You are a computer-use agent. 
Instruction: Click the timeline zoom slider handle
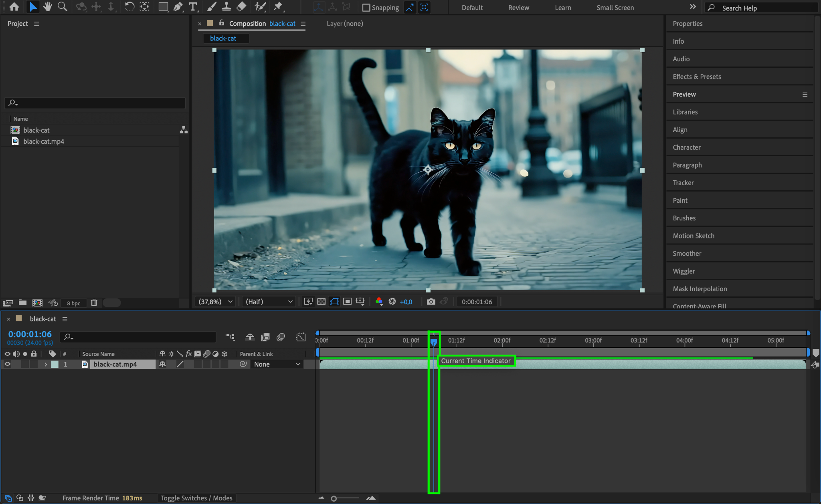pyautogui.click(x=334, y=498)
